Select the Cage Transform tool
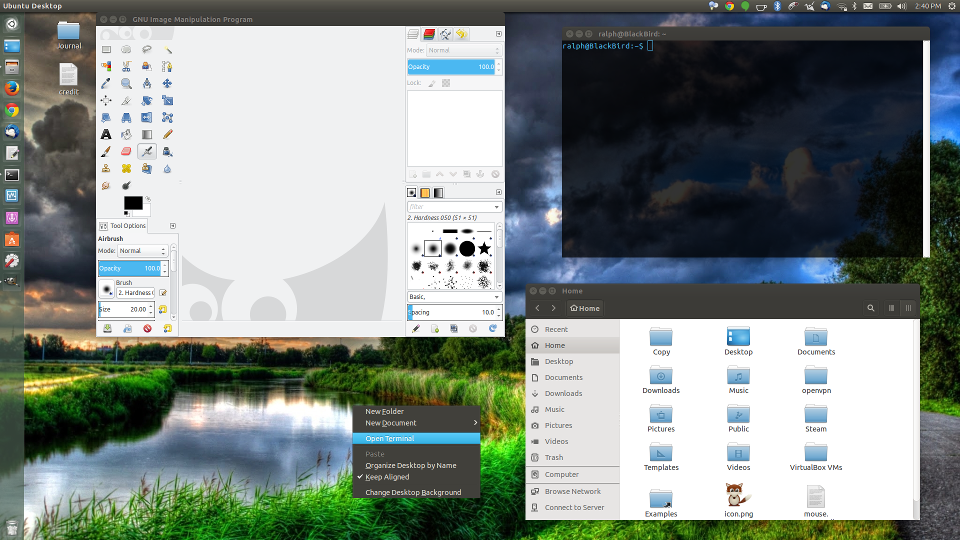 click(167, 118)
